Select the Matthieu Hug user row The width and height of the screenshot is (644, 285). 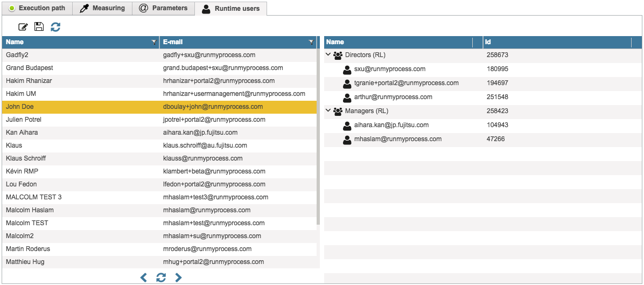[159, 262]
